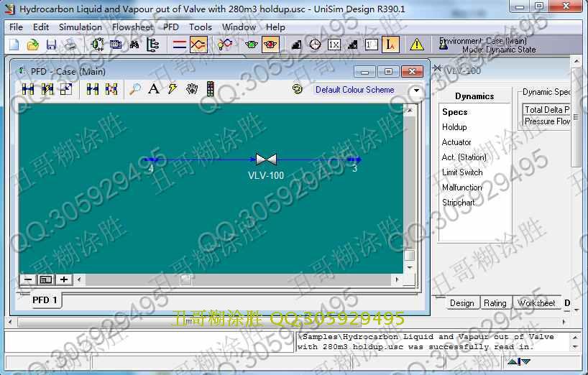Select Actuator page in Dynamics list
This screenshot has width=588, height=375.
(456, 142)
